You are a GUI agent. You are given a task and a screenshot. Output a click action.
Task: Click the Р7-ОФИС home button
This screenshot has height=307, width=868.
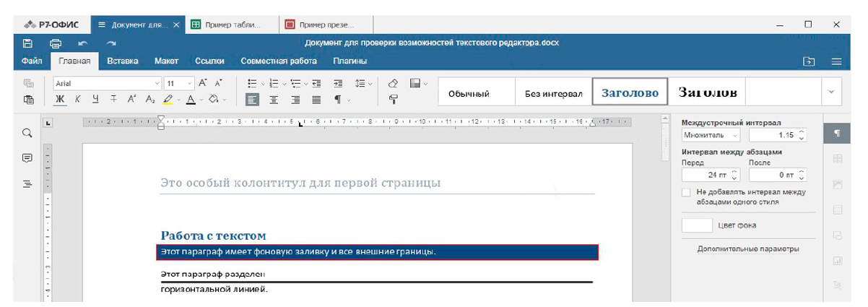click(x=52, y=24)
